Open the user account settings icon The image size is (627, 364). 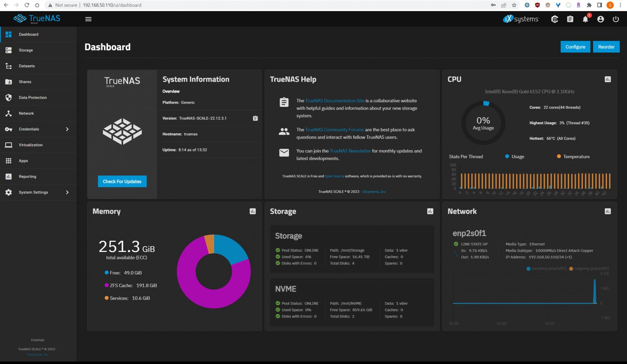point(600,19)
